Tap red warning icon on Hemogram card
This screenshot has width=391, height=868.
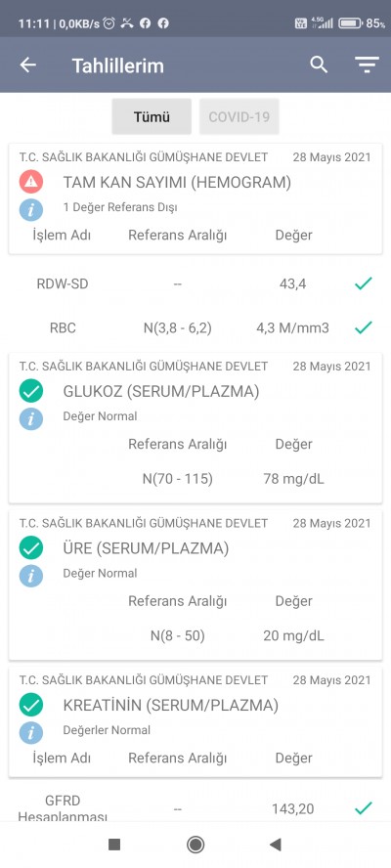coord(31,182)
